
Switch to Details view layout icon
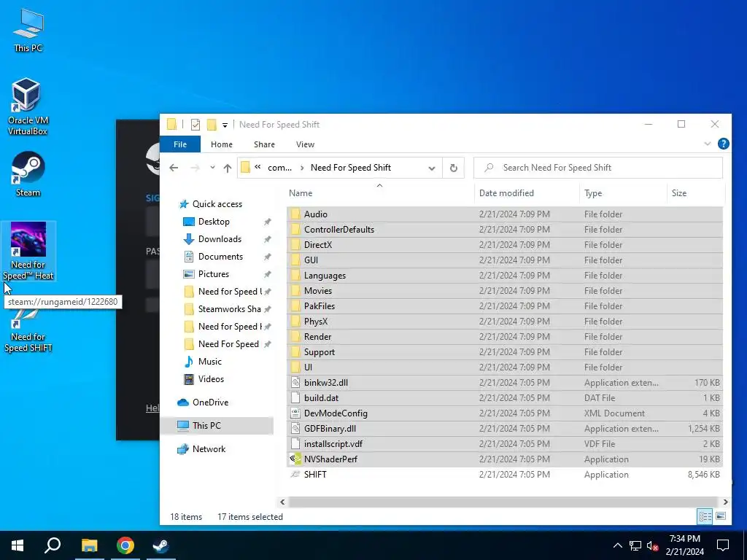click(x=705, y=516)
